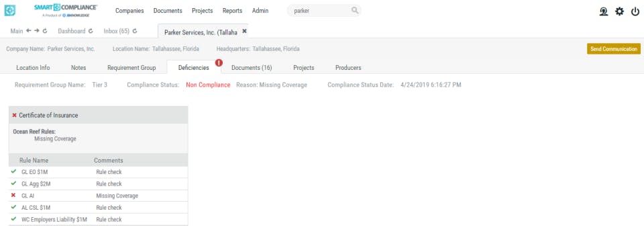The width and height of the screenshot is (644, 242).
Task: Open the Projects sub-tab
Action: click(304, 67)
